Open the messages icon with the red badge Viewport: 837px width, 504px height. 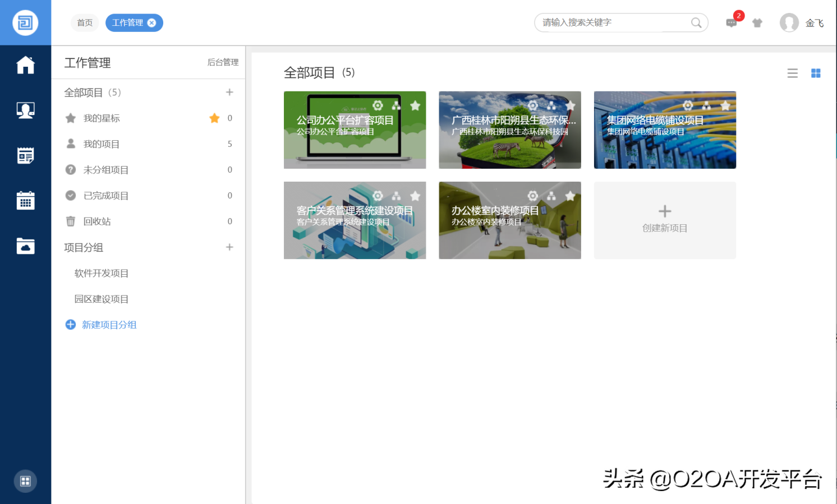[731, 23]
